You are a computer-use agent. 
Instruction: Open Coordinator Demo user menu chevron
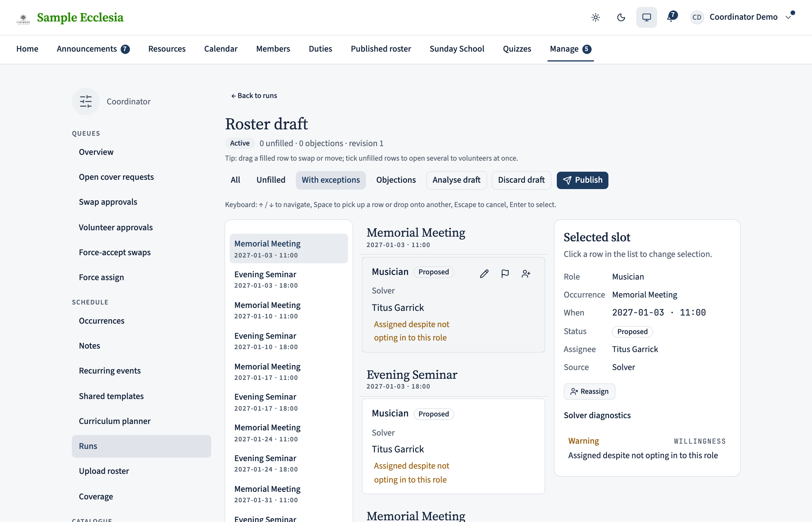click(x=788, y=17)
